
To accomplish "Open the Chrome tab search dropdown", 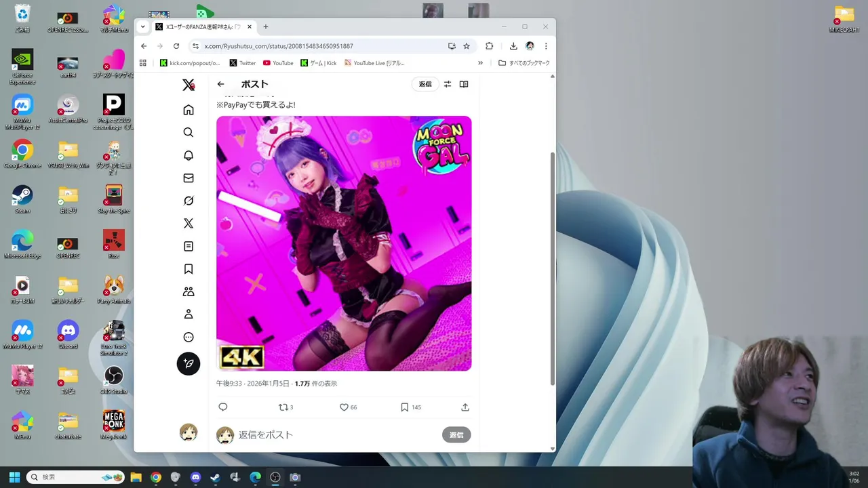I will point(142,27).
